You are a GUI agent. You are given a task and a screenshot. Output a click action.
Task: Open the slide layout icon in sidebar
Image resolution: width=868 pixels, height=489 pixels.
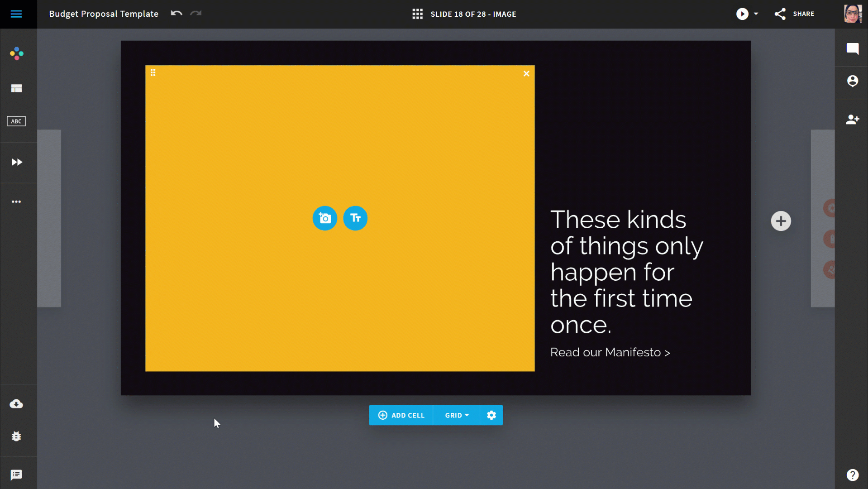[17, 88]
